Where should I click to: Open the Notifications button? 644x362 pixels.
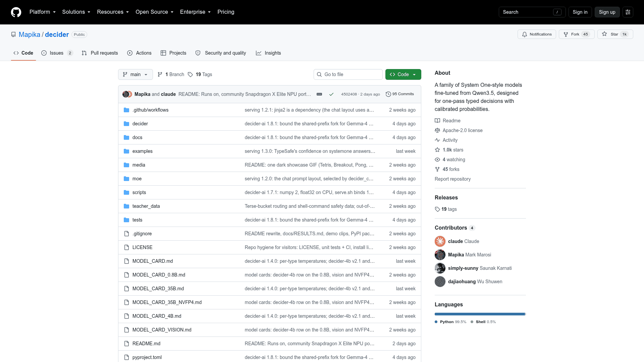(537, 34)
